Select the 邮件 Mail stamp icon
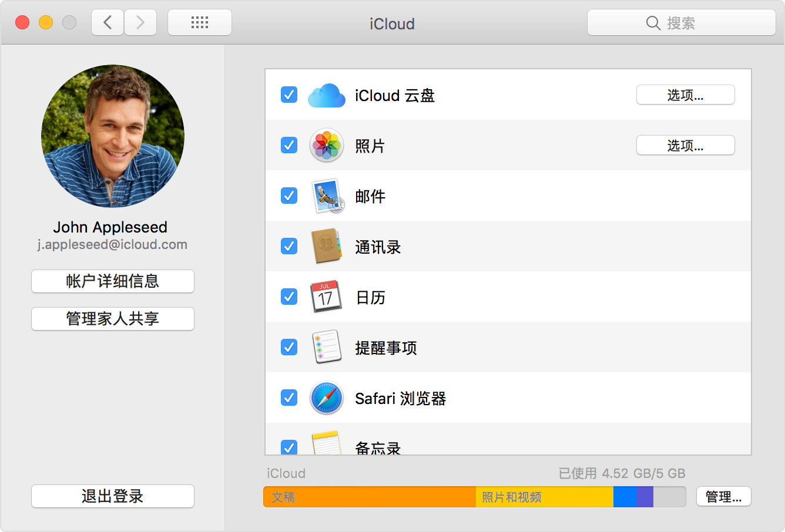 click(x=327, y=196)
